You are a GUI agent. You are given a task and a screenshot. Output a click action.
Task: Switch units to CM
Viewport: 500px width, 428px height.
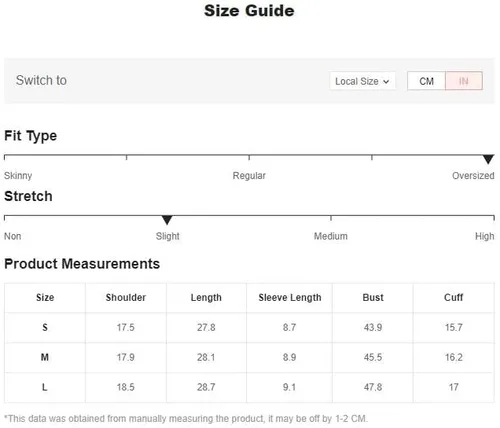(x=426, y=81)
